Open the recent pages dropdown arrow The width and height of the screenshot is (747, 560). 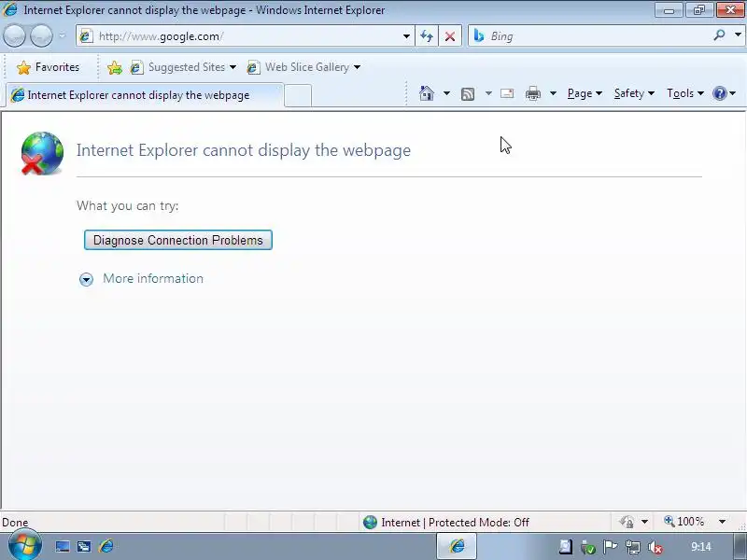62,36
